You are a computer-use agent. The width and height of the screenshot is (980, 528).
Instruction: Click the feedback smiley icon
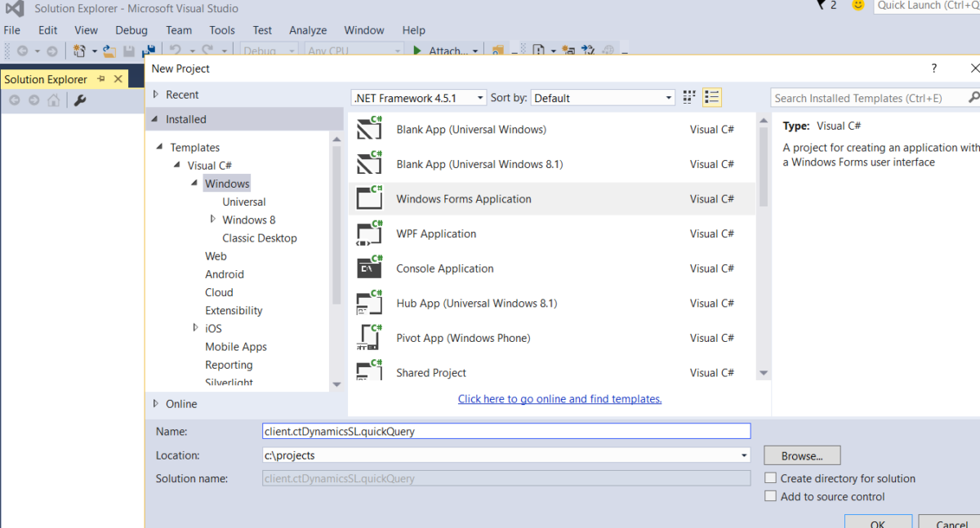857,5
